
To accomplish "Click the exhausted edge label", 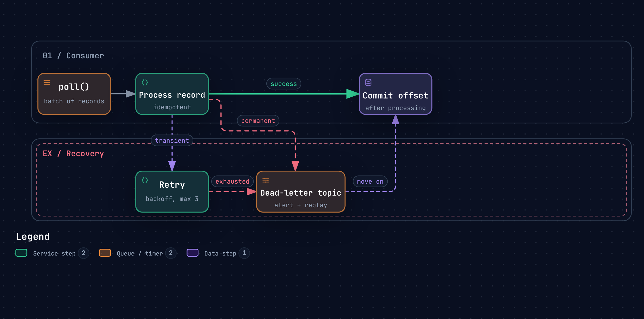I will coord(232,181).
